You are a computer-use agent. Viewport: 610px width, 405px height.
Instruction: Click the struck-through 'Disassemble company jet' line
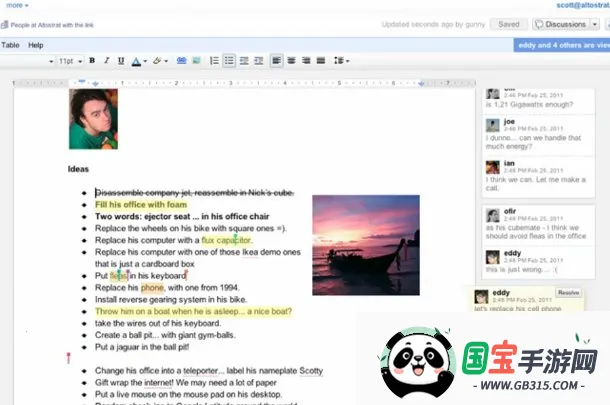pyautogui.click(x=195, y=193)
